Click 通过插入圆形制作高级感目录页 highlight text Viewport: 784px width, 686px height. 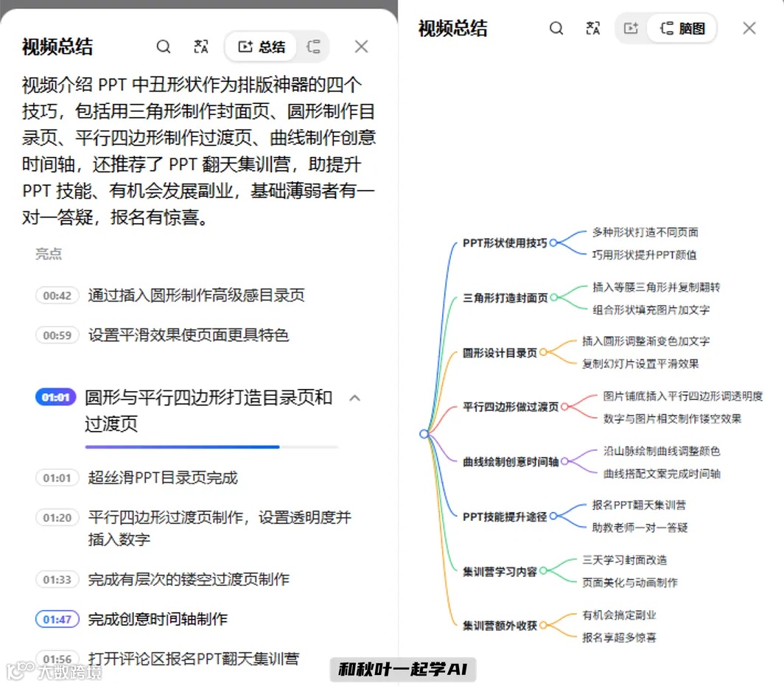pos(196,295)
